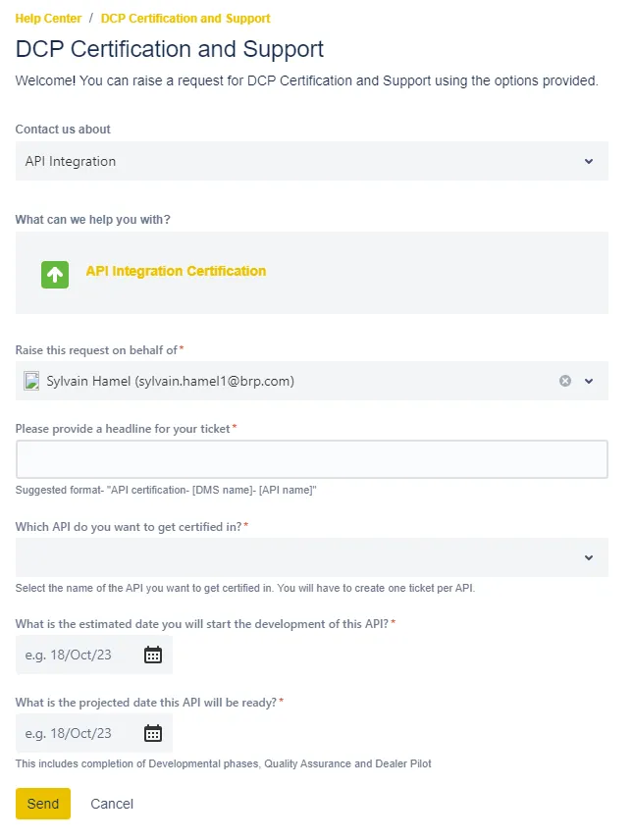Click the projected API ready date field
This screenshot has width=633, height=840.
click(x=94, y=733)
